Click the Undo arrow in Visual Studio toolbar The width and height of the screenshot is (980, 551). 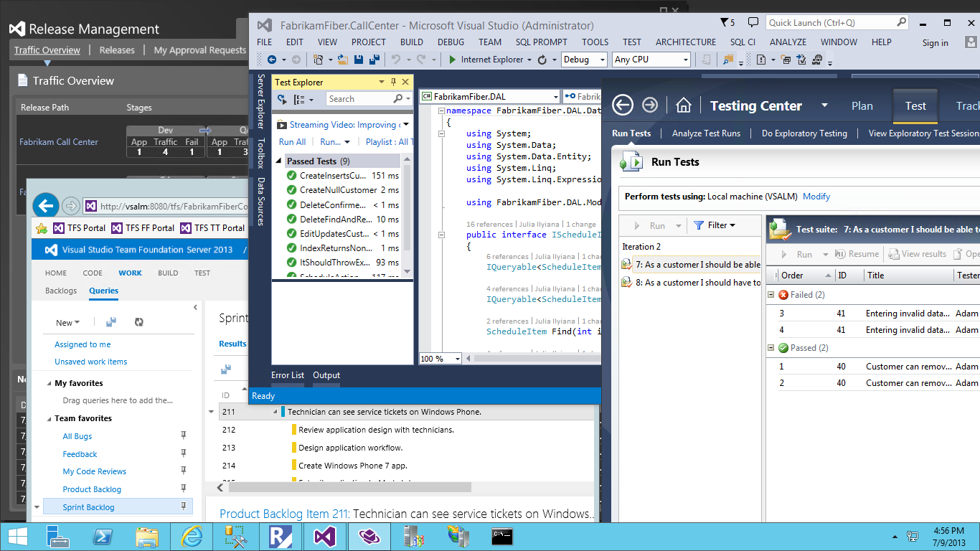point(395,60)
